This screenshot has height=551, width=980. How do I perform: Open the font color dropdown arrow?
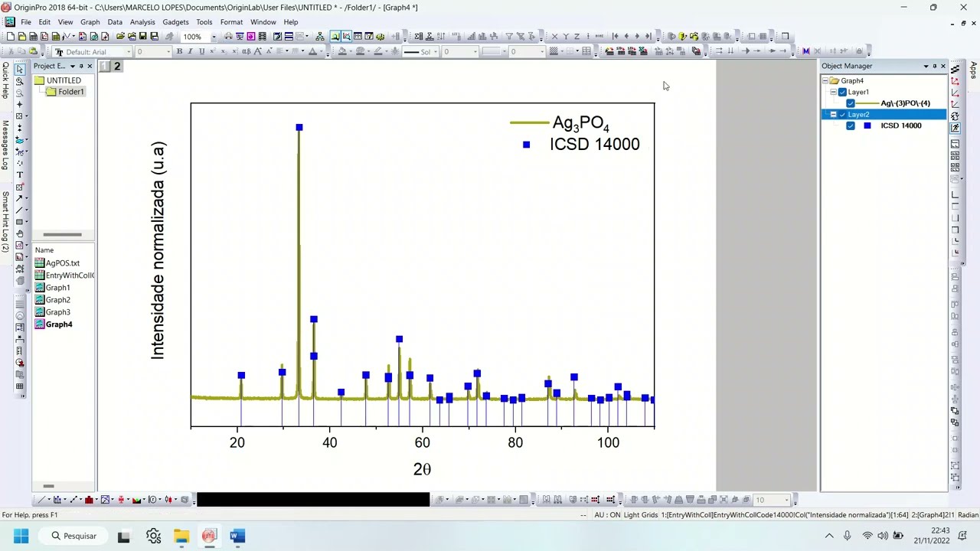click(x=321, y=51)
